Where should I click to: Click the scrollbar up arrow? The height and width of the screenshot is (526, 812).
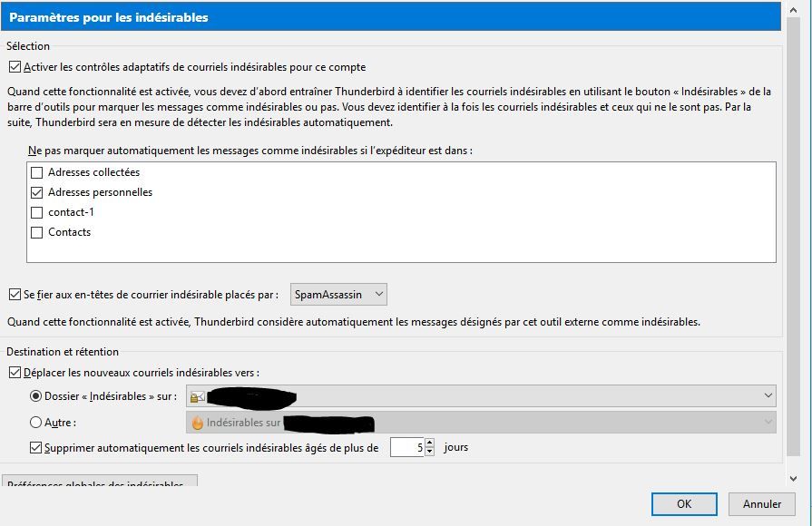point(793,10)
